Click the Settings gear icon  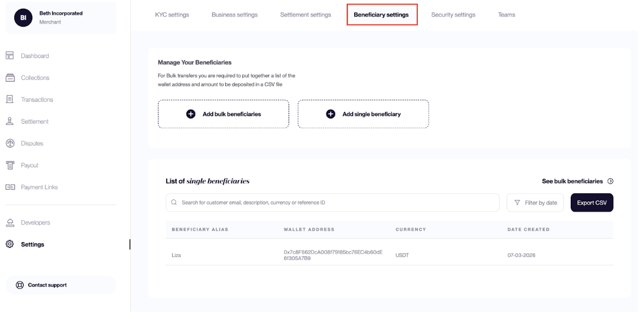(x=10, y=244)
